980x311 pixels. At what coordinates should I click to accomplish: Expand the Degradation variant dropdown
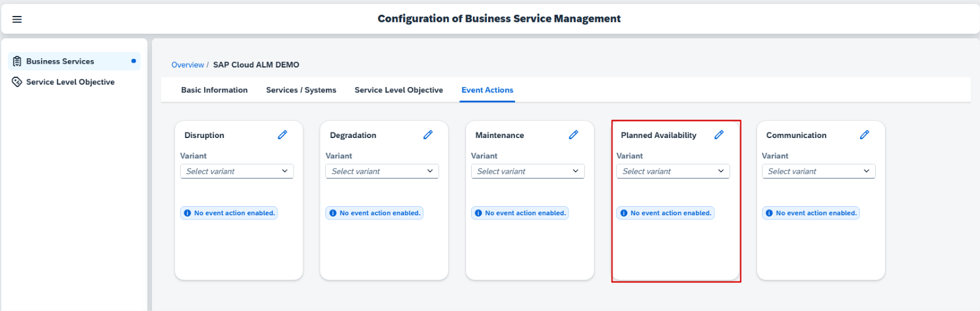coord(382,171)
